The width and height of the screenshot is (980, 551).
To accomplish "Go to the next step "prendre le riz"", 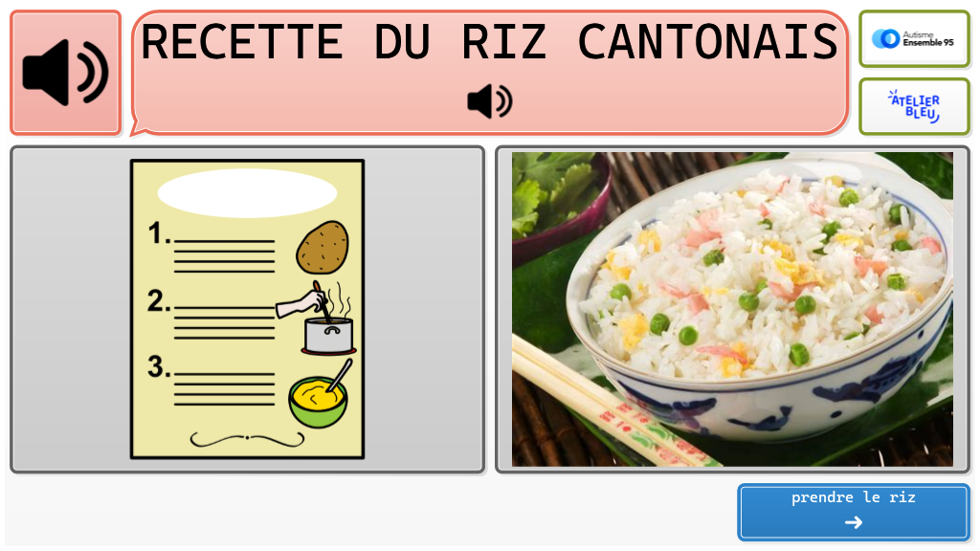I will coord(853,512).
